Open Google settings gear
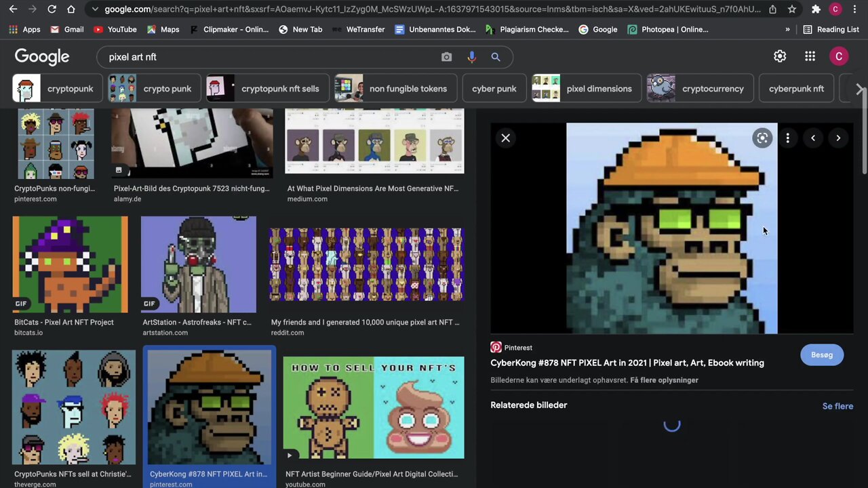 click(x=780, y=56)
